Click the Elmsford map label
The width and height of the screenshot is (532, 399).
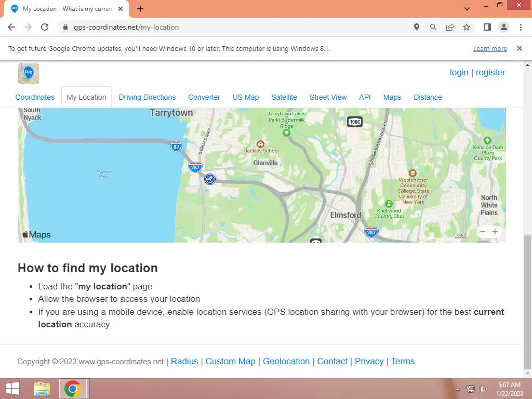tap(345, 215)
